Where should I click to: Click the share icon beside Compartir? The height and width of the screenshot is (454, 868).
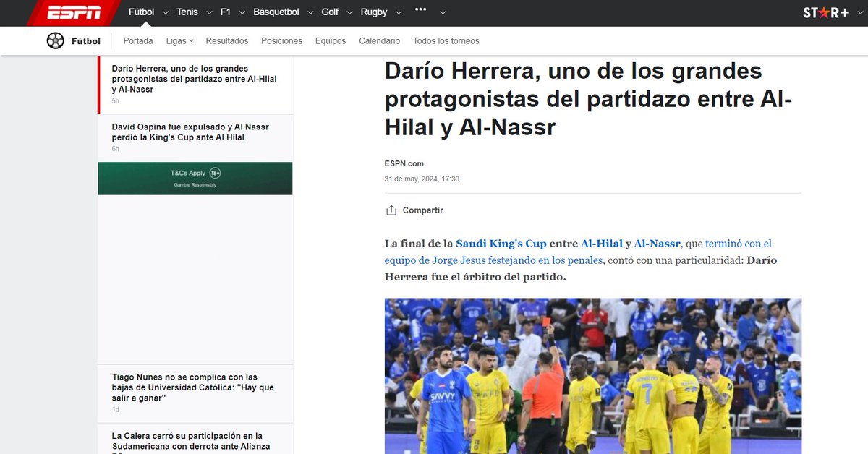[391, 210]
